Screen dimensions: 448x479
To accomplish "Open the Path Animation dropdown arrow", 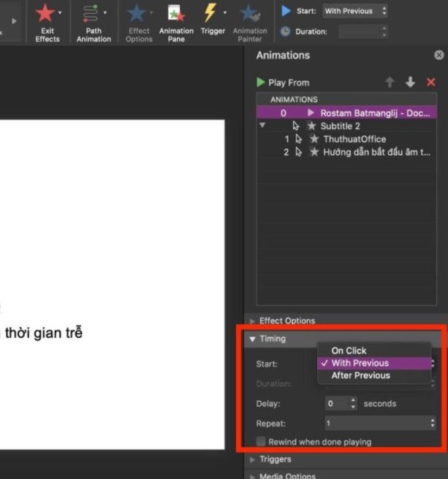I will (x=105, y=12).
